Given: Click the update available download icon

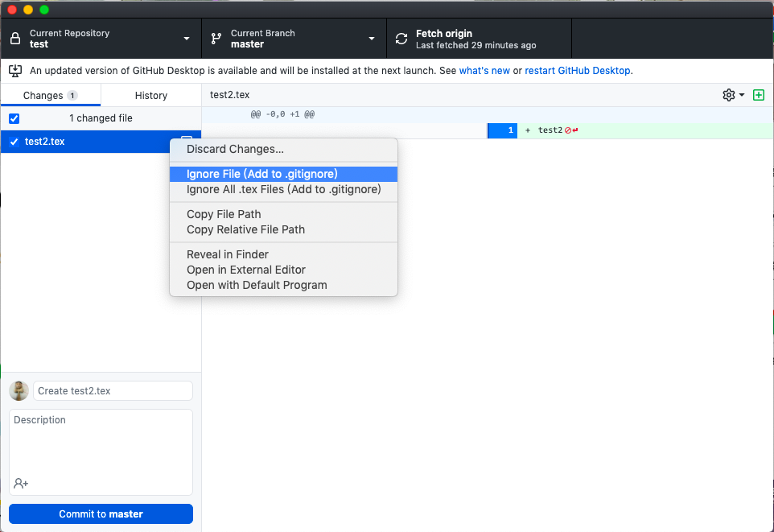Looking at the screenshot, I should tap(15, 71).
